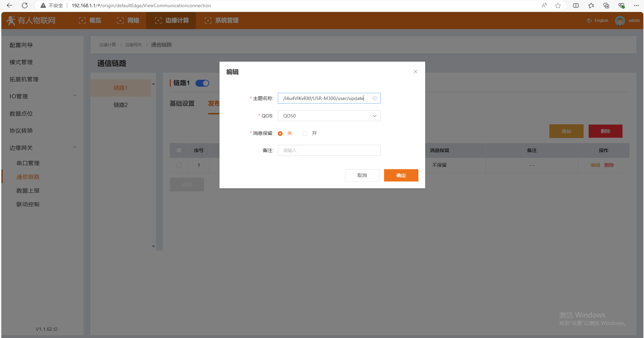This screenshot has height=338, width=644.
Task: Click the browser back arrow
Action: pos(10,5)
